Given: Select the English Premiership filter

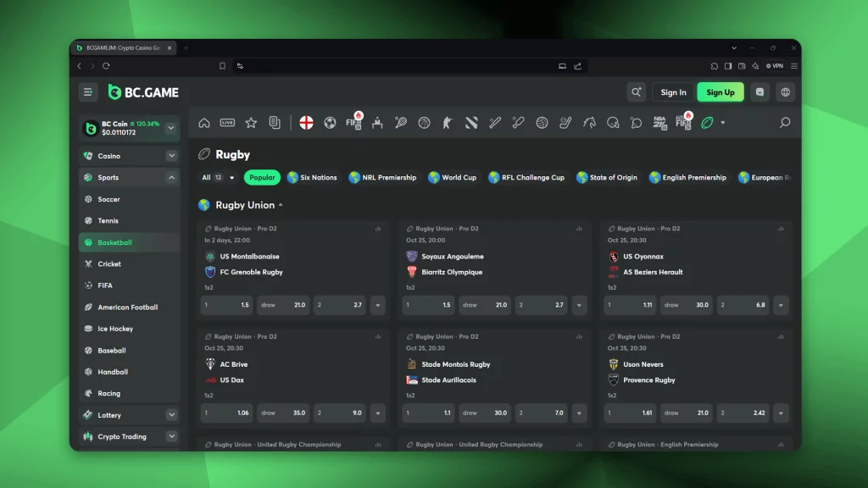Looking at the screenshot, I should coord(687,178).
